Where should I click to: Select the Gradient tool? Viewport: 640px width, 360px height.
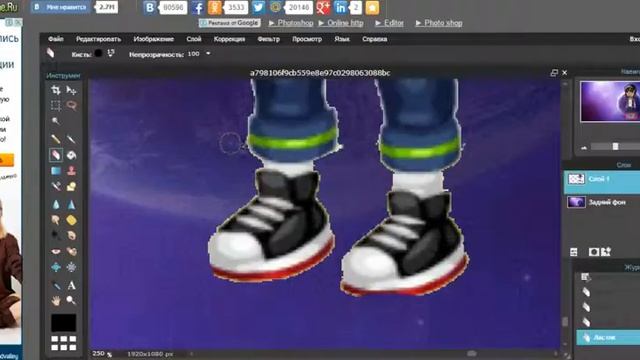click(x=56, y=171)
